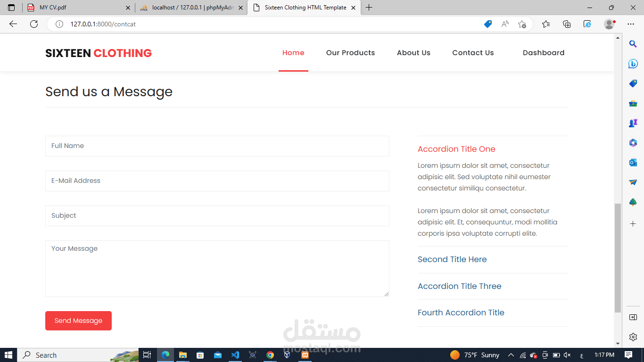The height and width of the screenshot is (362, 644).
Task: Click the page vertical scrollbar thumb
Action: pos(618,258)
